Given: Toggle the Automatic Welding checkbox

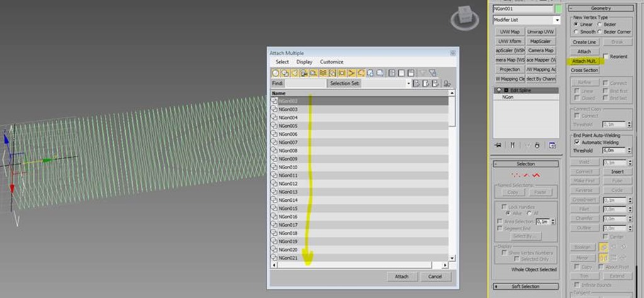Looking at the screenshot, I should 577,142.
